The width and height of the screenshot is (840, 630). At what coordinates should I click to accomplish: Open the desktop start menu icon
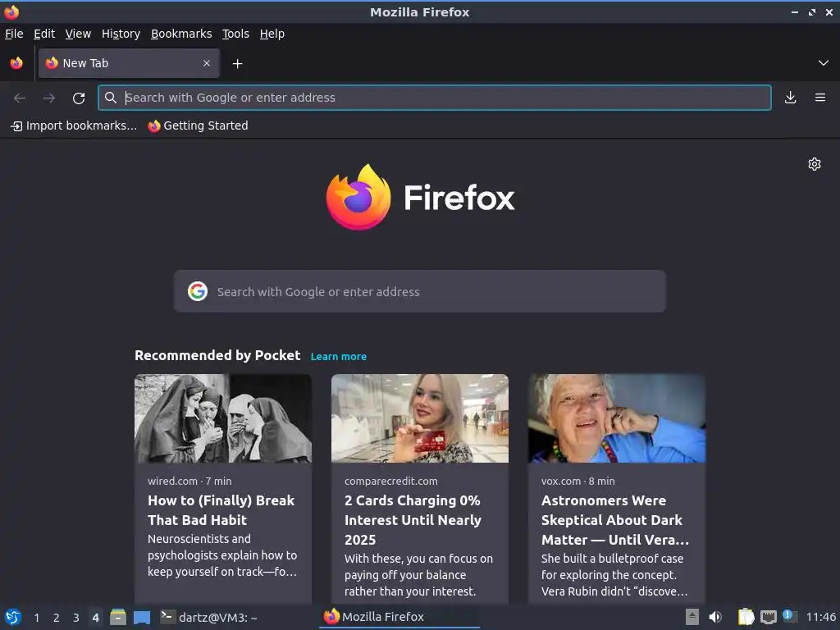pyautogui.click(x=13, y=617)
